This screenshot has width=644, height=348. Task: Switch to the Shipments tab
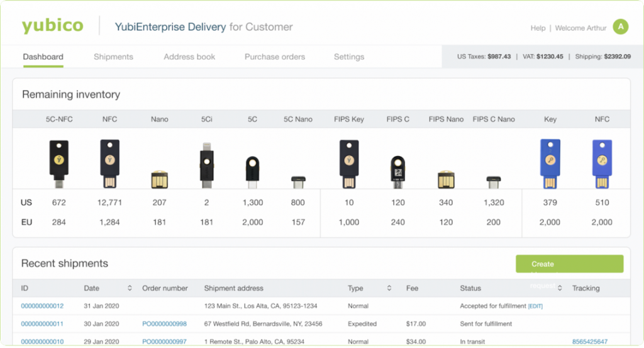click(113, 57)
